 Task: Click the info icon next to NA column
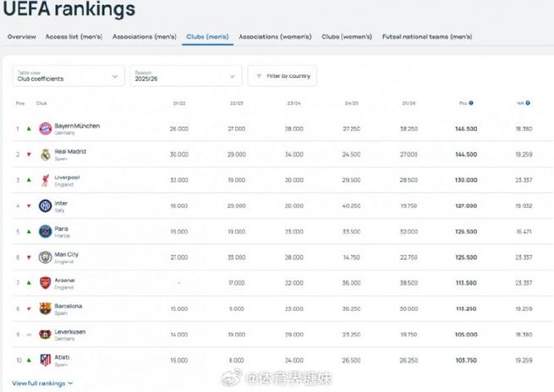pos(528,103)
